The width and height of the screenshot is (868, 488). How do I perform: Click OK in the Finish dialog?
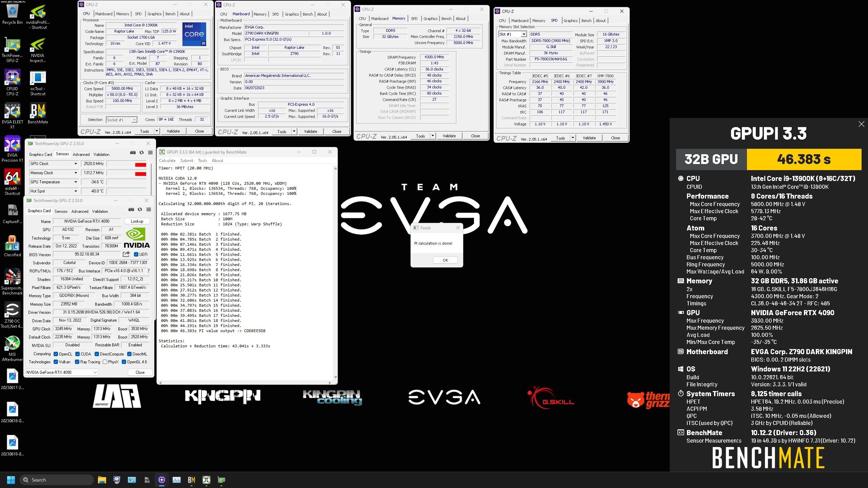coord(445,260)
